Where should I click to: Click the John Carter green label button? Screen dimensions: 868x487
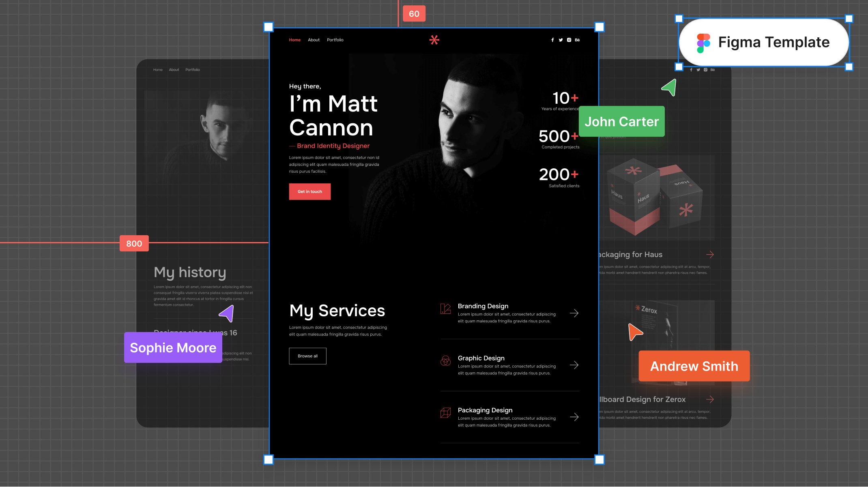pos(622,121)
